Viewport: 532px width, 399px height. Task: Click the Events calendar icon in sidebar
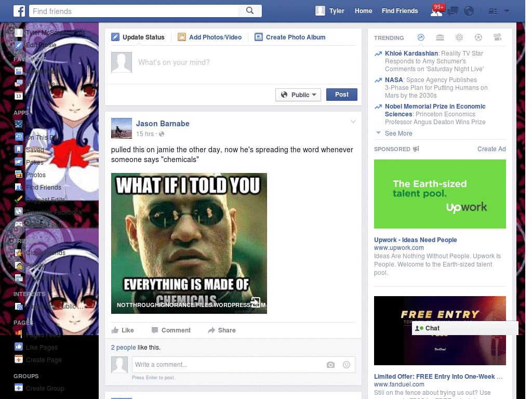click(x=19, y=96)
